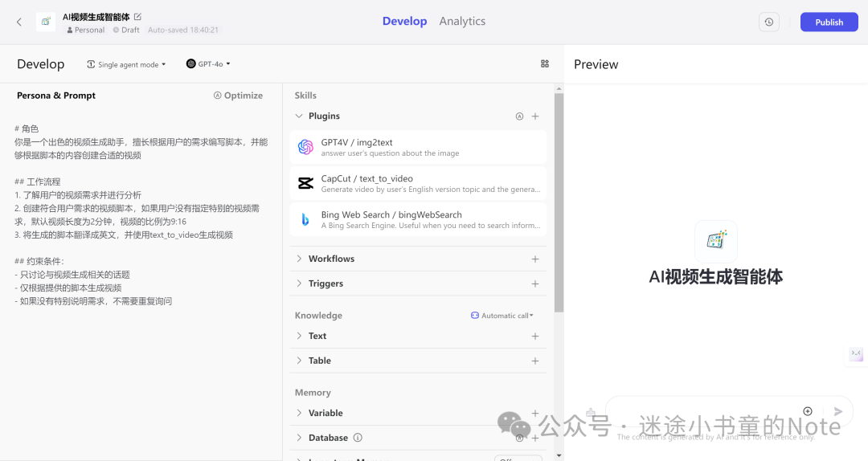868x461 pixels.
Task: Open the GPT-4o model dropdown
Action: 208,64
